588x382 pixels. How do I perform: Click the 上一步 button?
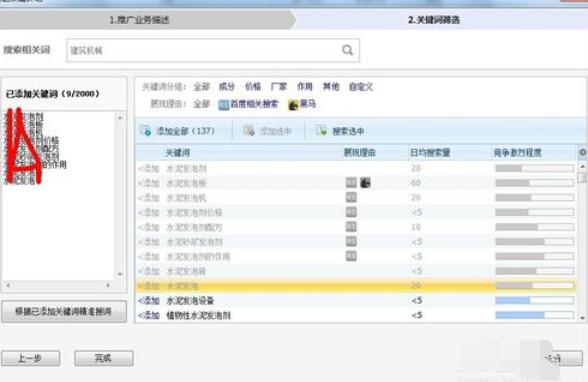(31, 358)
